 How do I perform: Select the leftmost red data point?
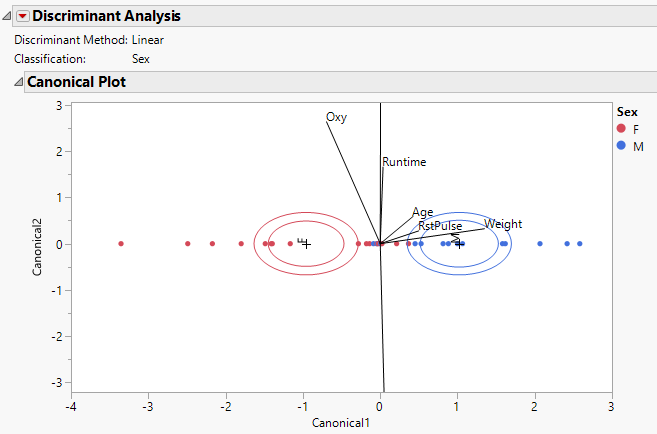click(121, 244)
